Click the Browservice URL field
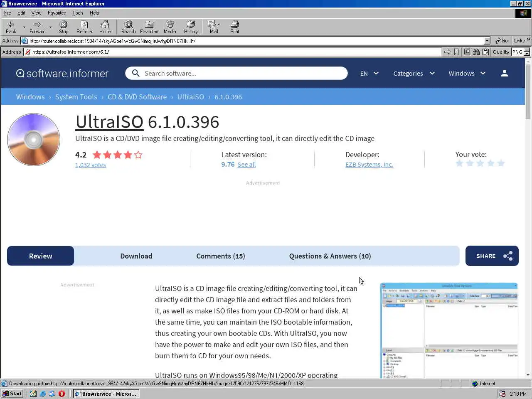 coord(233,52)
